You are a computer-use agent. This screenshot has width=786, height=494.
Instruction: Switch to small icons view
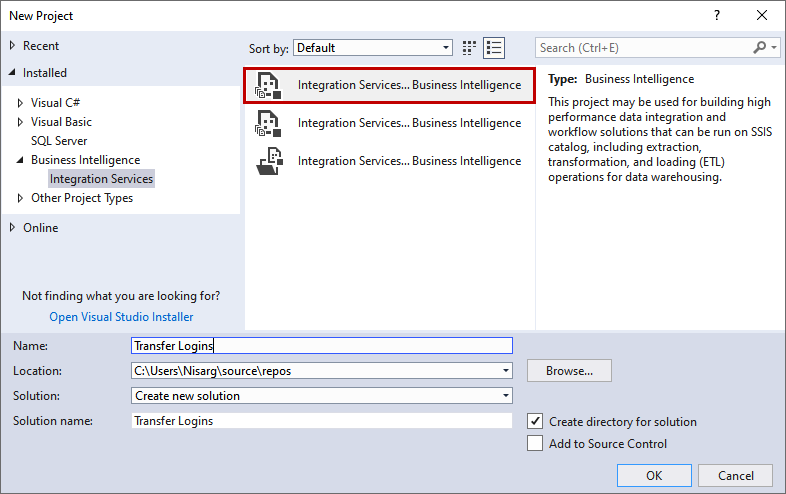click(x=470, y=48)
